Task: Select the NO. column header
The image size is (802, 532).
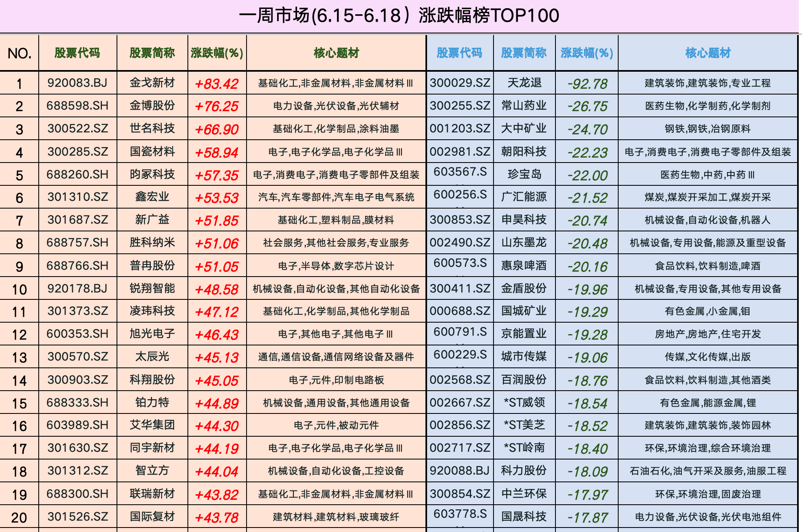Action: pos(19,53)
